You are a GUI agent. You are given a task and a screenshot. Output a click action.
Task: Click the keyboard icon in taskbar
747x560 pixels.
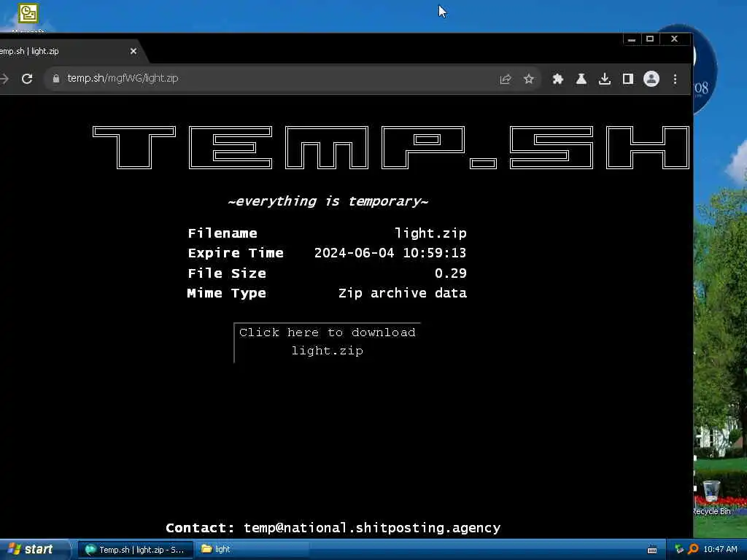652,550
